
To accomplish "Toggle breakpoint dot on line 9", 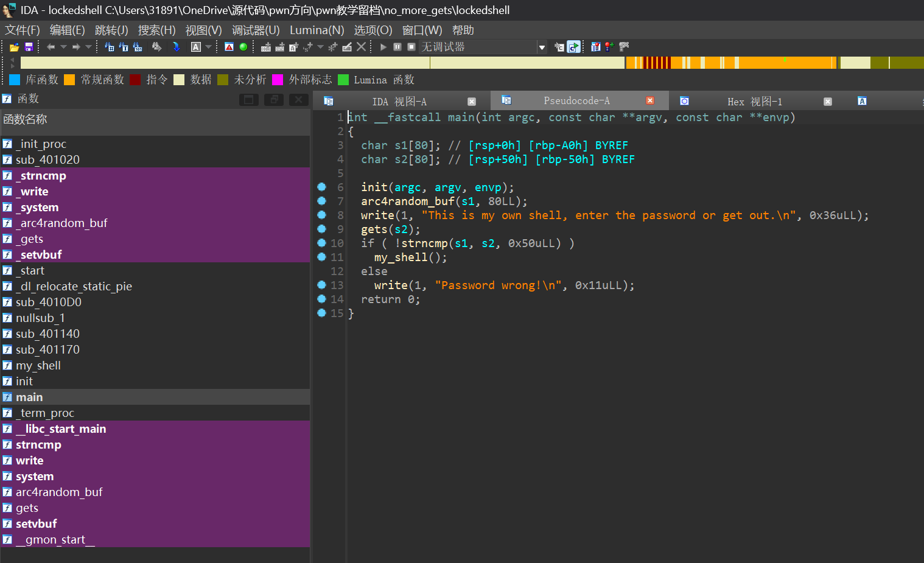I will [x=322, y=229].
